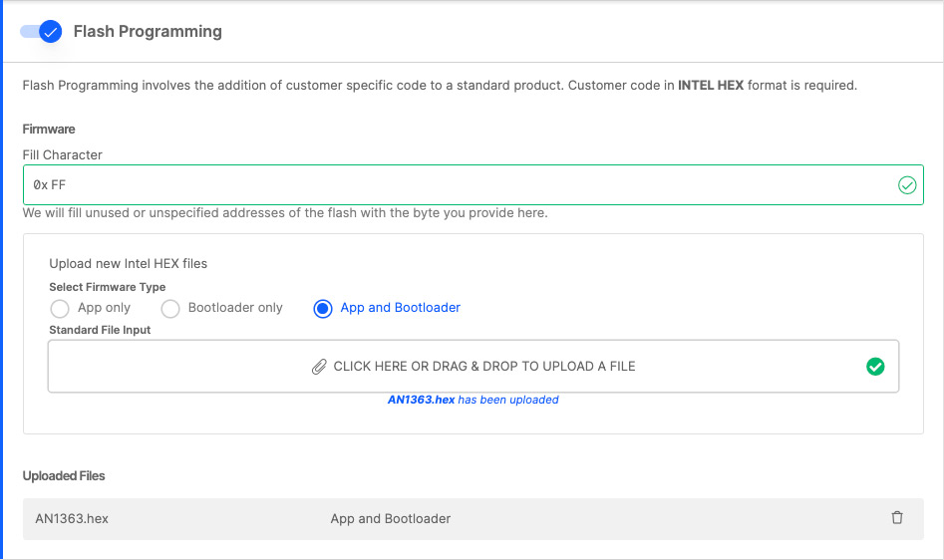
Task: Select the App only firmware type
Action: pyautogui.click(x=60, y=309)
